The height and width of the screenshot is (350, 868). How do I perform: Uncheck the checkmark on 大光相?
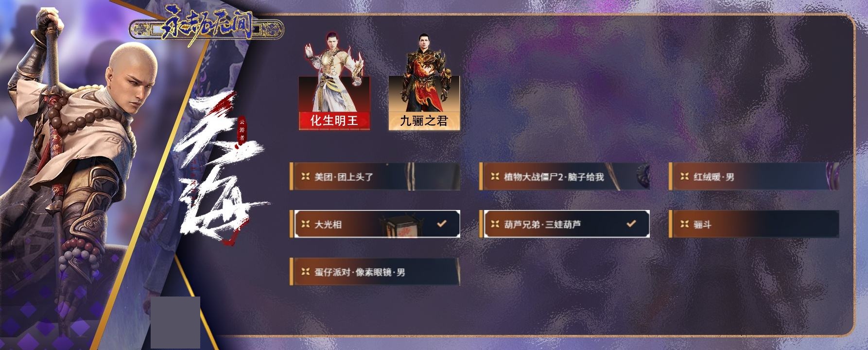(442, 224)
